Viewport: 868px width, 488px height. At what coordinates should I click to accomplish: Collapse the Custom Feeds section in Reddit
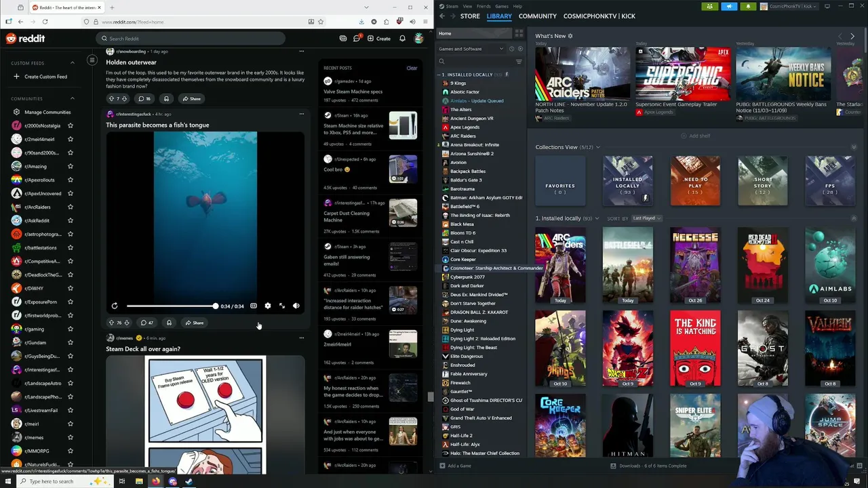click(73, 63)
